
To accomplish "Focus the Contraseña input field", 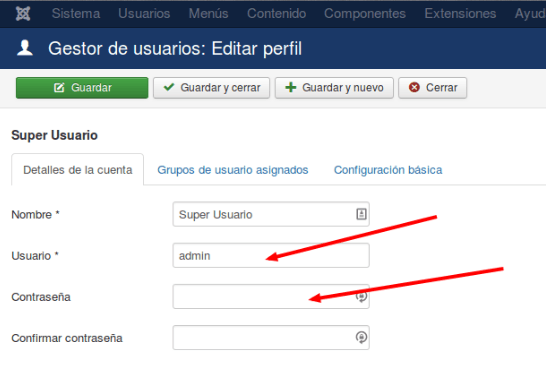I will click(x=271, y=297).
